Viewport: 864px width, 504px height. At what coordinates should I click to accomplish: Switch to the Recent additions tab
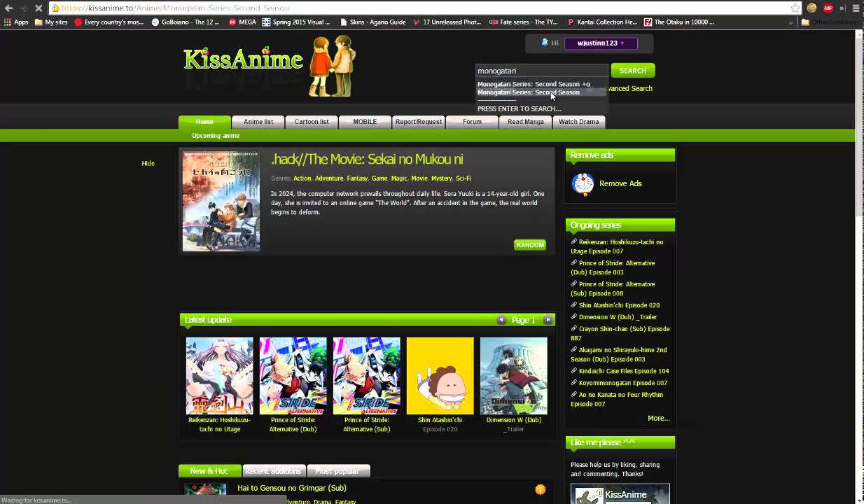click(x=274, y=471)
